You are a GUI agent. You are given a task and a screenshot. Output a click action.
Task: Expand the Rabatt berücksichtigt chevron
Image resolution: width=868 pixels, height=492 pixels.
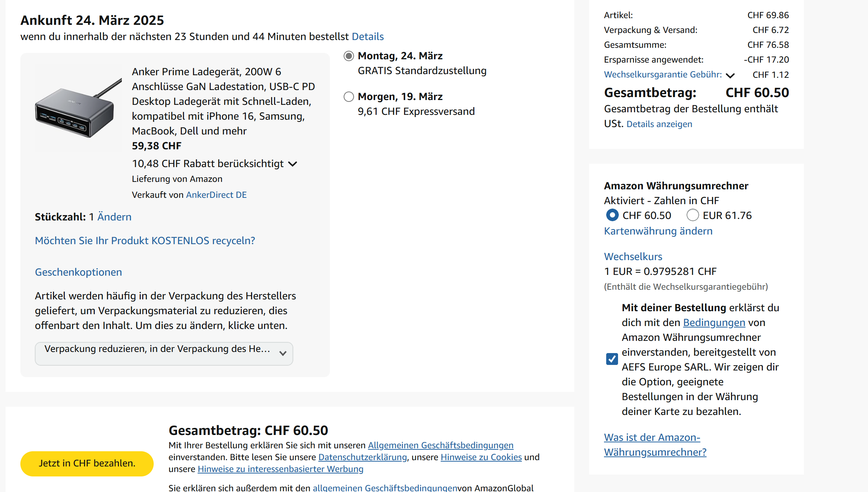293,164
